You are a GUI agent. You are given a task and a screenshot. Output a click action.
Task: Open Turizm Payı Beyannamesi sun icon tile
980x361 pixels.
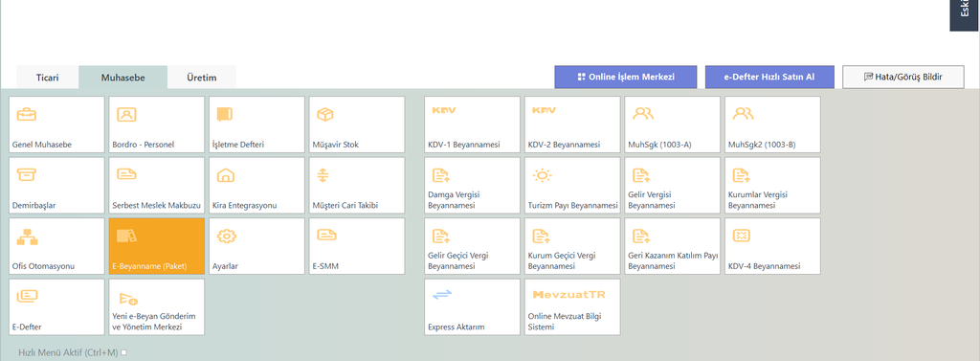coord(572,185)
